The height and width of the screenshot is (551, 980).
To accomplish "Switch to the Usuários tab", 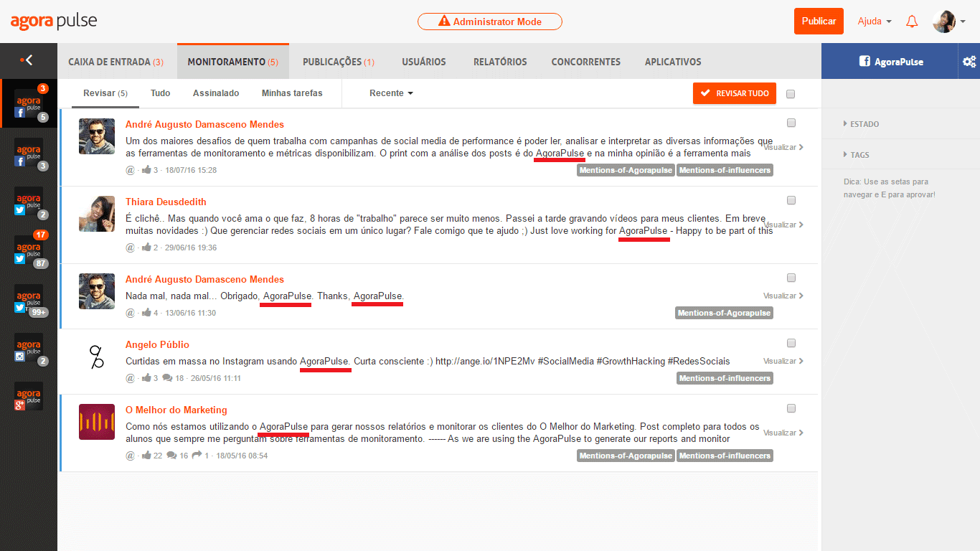I will click(424, 62).
